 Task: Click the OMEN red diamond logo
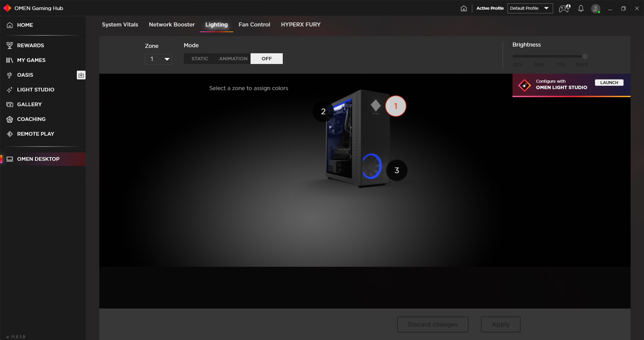click(x=7, y=8)
